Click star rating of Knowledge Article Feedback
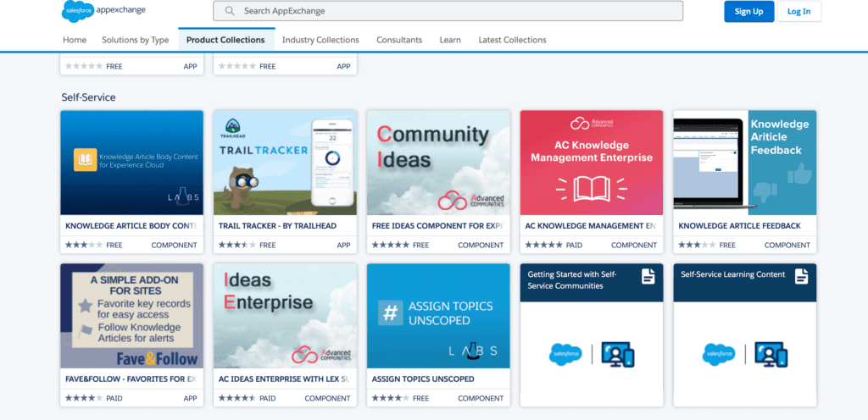Image resolution: width=868 pixels, height=420 pixels. pos(697,245)
